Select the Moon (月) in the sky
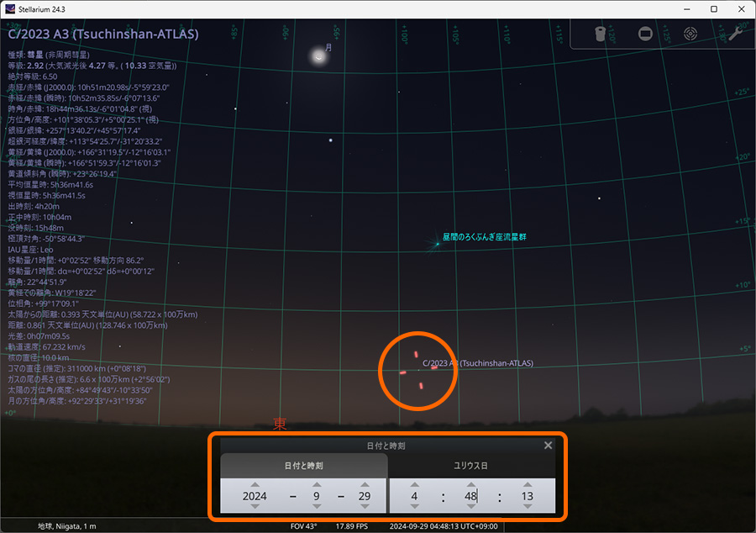The height and width of the screenshot is (533, 756). [318, 56]
